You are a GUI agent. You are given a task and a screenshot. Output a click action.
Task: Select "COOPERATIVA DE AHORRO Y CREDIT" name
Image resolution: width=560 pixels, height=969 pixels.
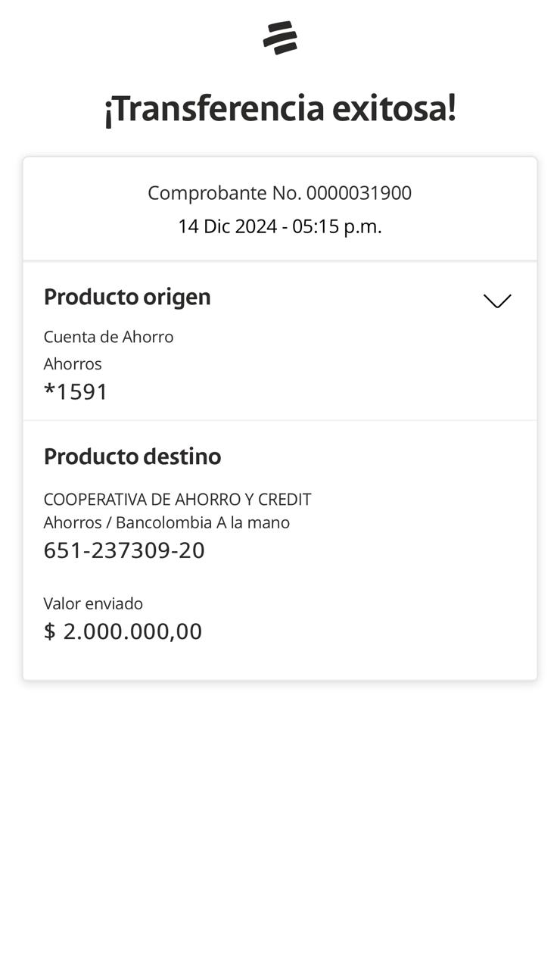(x=177, y=500)
